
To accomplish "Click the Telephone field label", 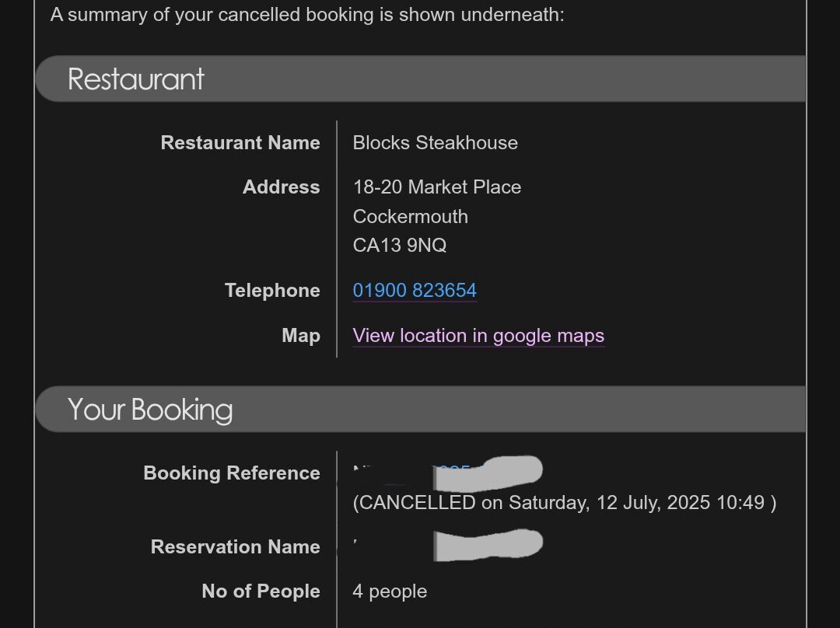I will pyautogui.click(x=272, y=291).
